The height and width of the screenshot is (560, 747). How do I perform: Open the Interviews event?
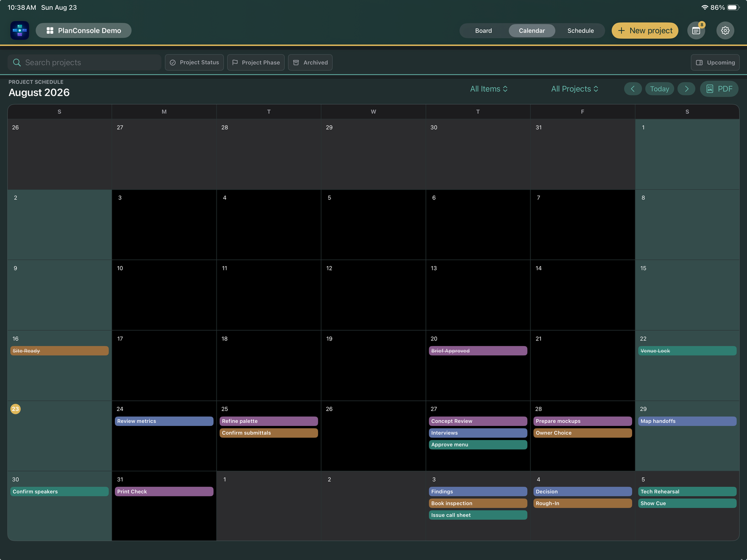[x=478, y=433]
